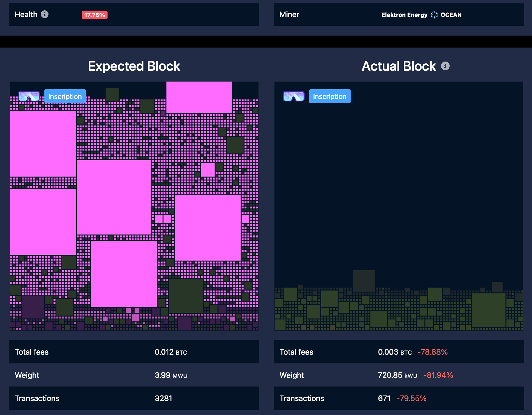Screen dimensions: 532x415
Task: Click dark purple square at bottom-left of Expected Block
Action: (33, 307)
